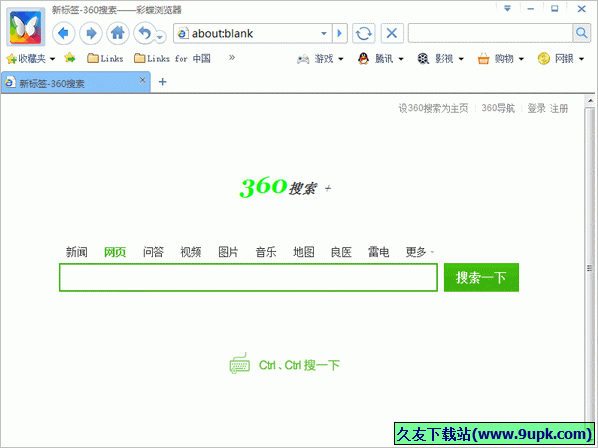Open the title bar dropdown menu arrow
Screen dimensions: 598x448
pos(507,8)
